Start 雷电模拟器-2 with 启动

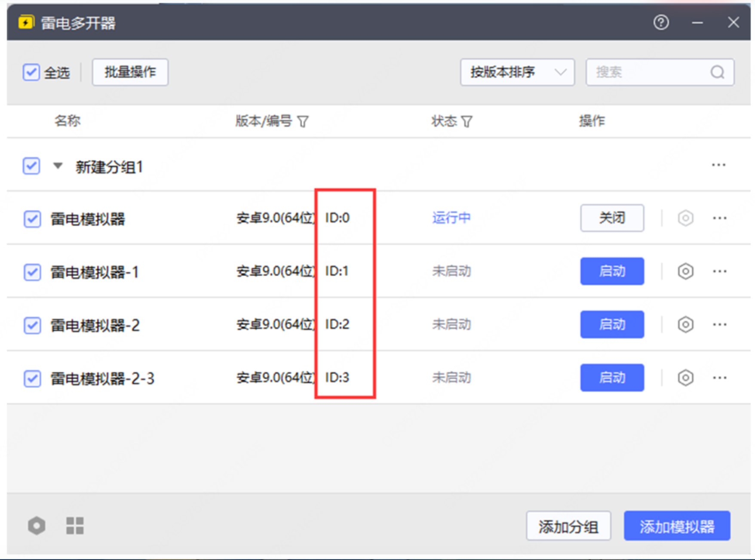click(612, 324)
